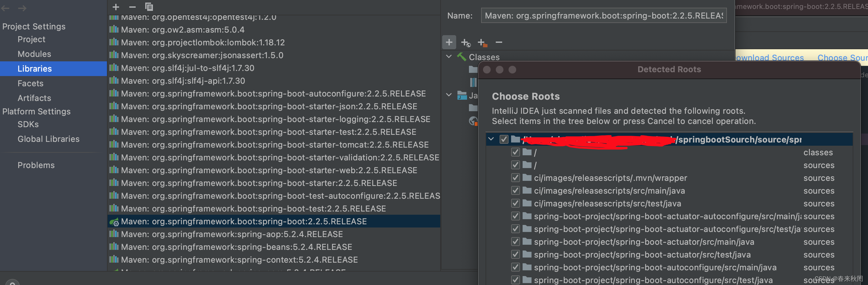
Task: Click library icon beside lombok 1.18.12
Action: [114, 42]
